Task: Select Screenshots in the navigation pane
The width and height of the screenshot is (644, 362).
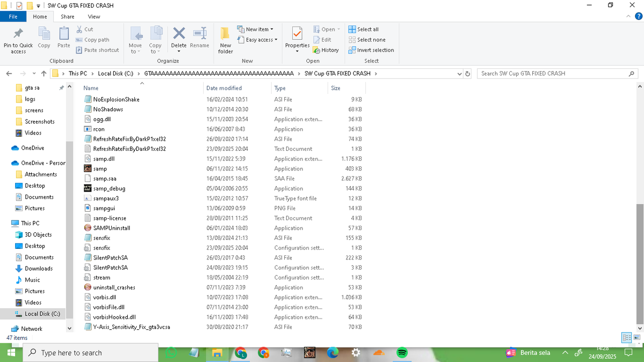Action: pyautogui.click(x=40, y=122)
